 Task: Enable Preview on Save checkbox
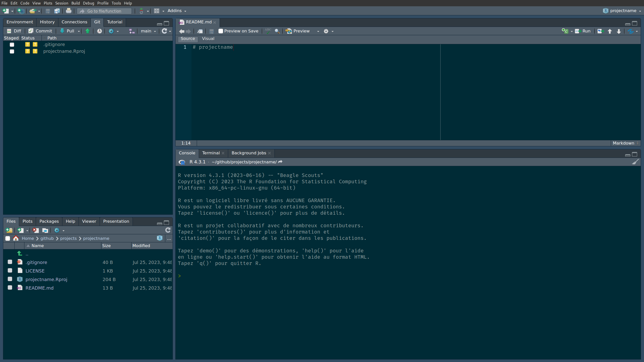(x=221, y=31)
